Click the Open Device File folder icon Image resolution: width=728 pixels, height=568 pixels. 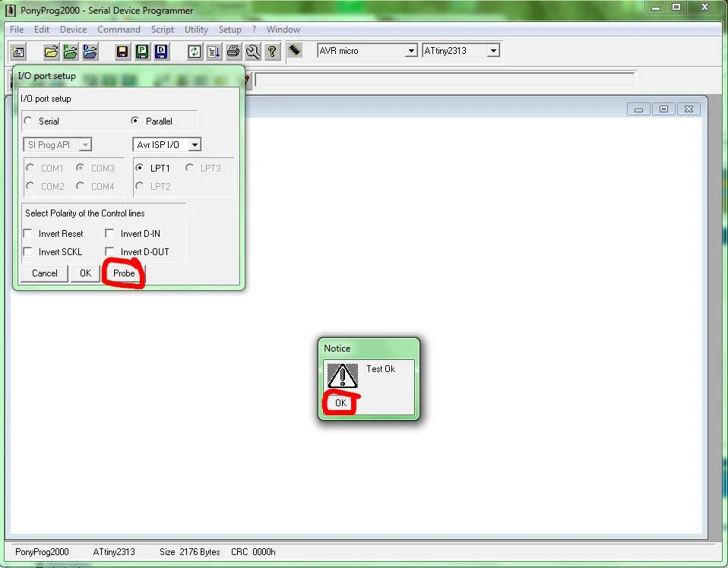(51, 51)
